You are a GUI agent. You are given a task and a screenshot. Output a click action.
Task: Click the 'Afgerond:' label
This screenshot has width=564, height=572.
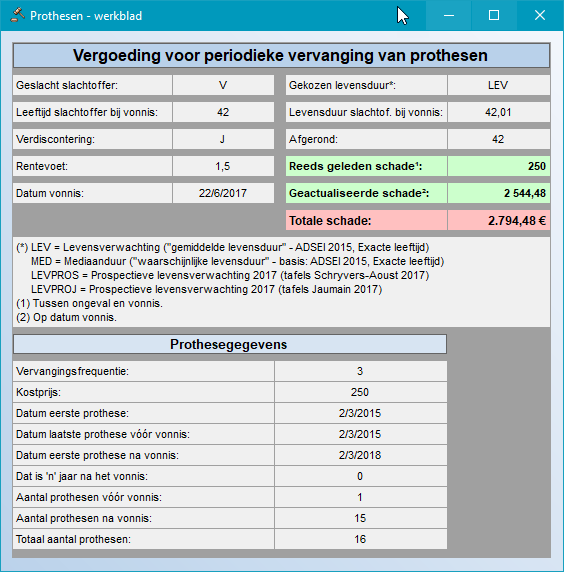pos(366,139)
